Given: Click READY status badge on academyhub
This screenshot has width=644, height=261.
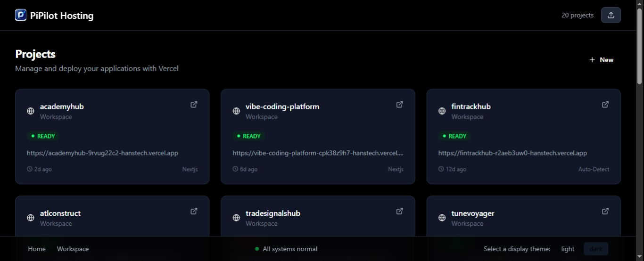Looking at the screenshot, I should [x=42, y=136].
